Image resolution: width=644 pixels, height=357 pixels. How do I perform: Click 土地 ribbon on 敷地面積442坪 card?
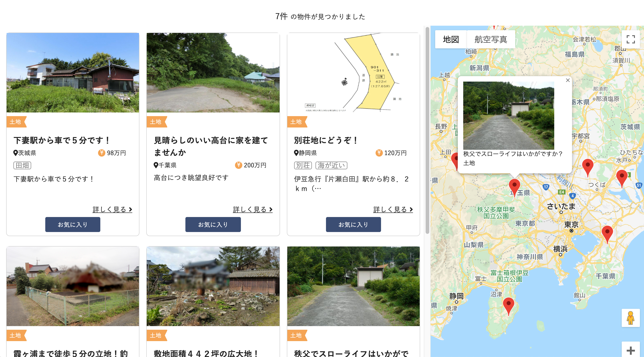click(x=157, y=335)
